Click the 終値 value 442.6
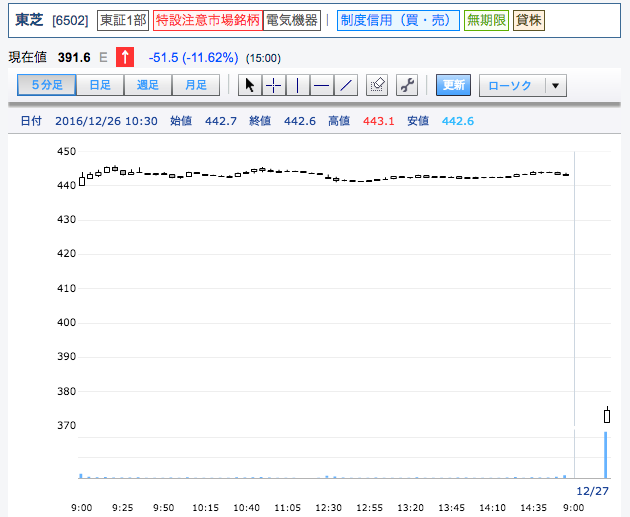Screen dimensions: 630x517 tap(300, 121)
